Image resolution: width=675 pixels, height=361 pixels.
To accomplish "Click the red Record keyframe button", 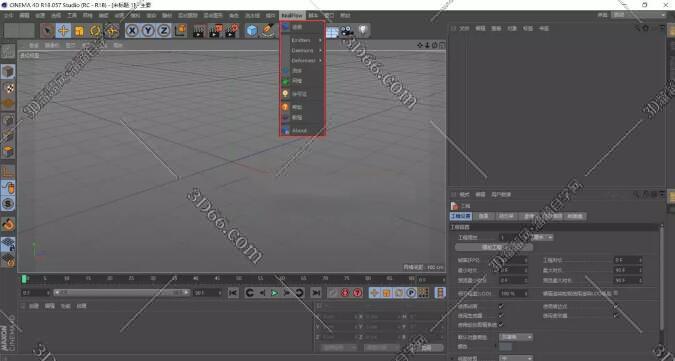I will (345, 293).
